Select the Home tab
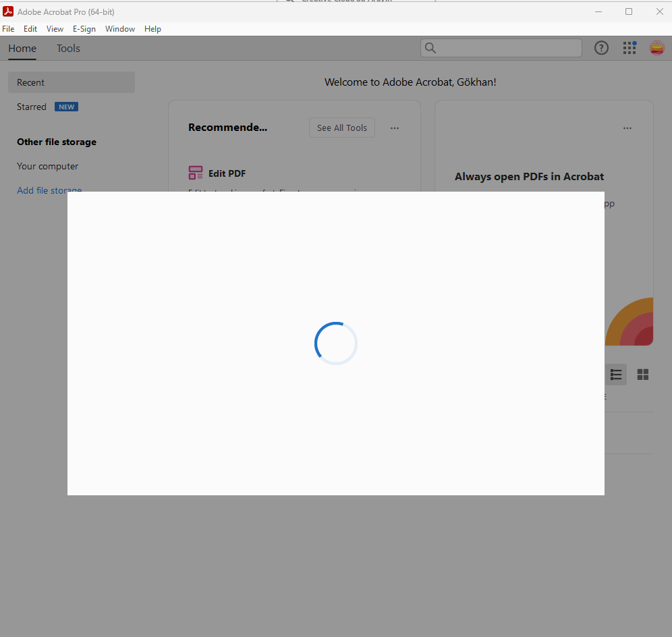Image resolution: width=672 pixels, height=637 pixels. coord(22,49)
